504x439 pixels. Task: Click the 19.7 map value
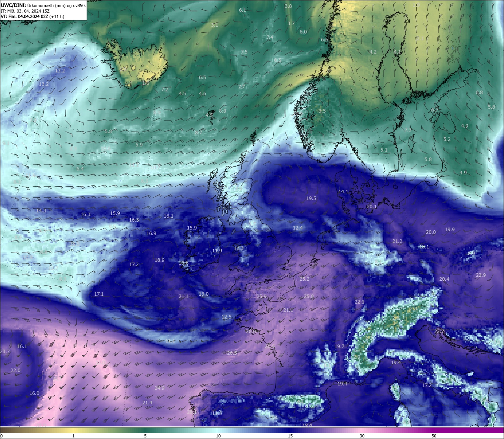(x=339, y=346)
